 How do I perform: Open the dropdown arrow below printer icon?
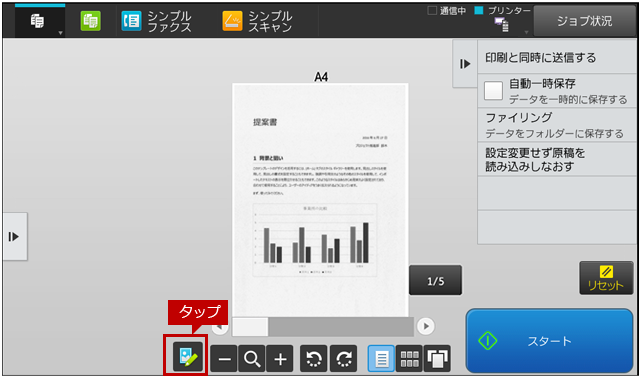pos(526,33)
